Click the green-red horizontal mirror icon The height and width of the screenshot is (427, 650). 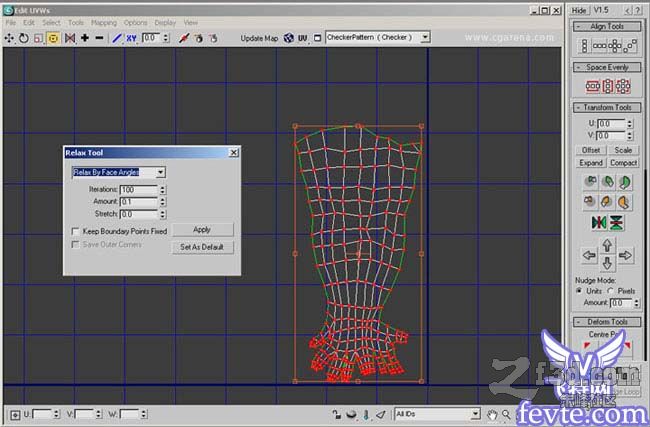[599, 223]
